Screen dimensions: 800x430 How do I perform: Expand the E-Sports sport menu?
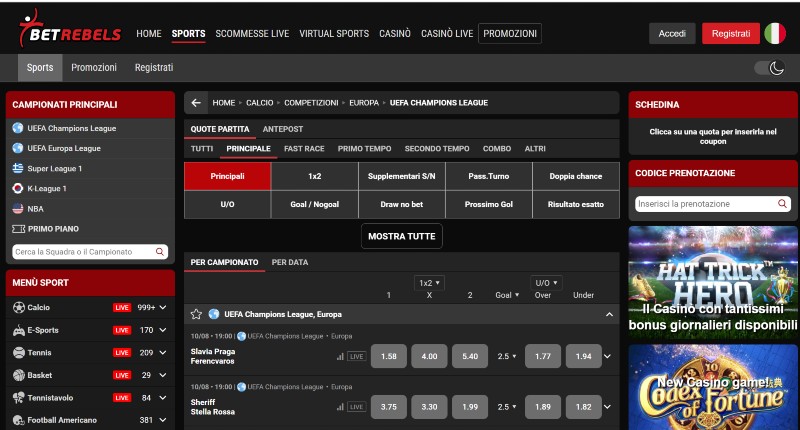point(163,331)
